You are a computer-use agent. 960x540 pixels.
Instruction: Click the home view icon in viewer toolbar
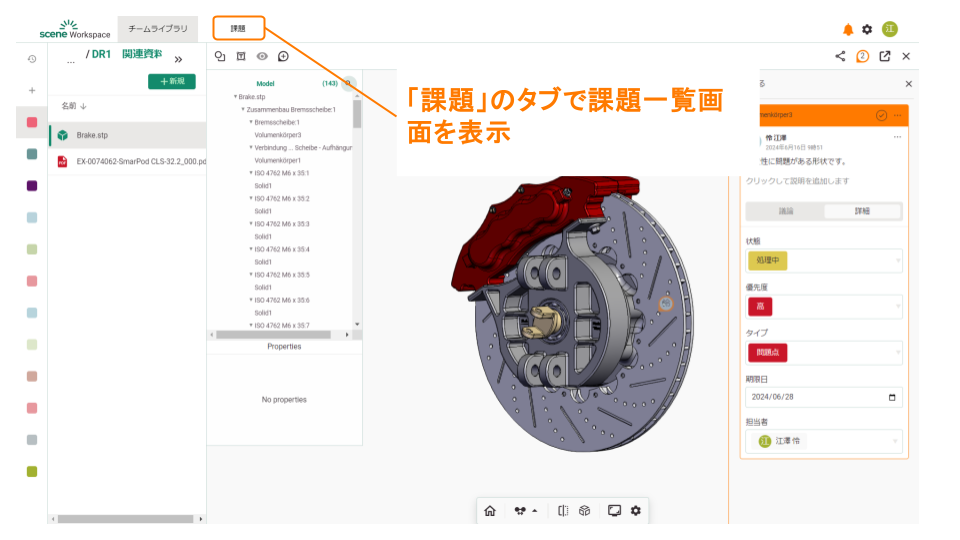pyautogui.click(x=490, y=510)
